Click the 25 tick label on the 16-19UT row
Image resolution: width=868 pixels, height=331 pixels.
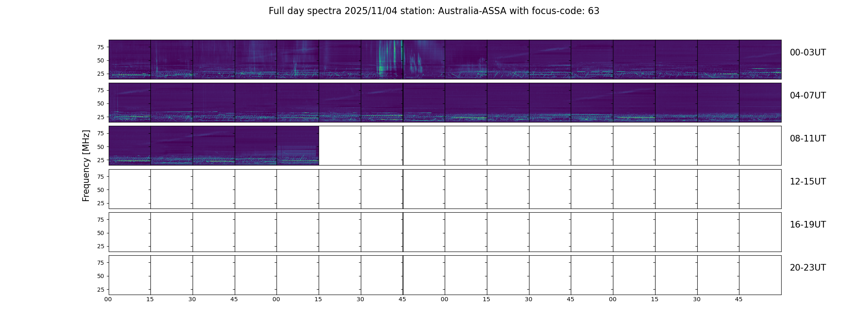click(100, 246)
